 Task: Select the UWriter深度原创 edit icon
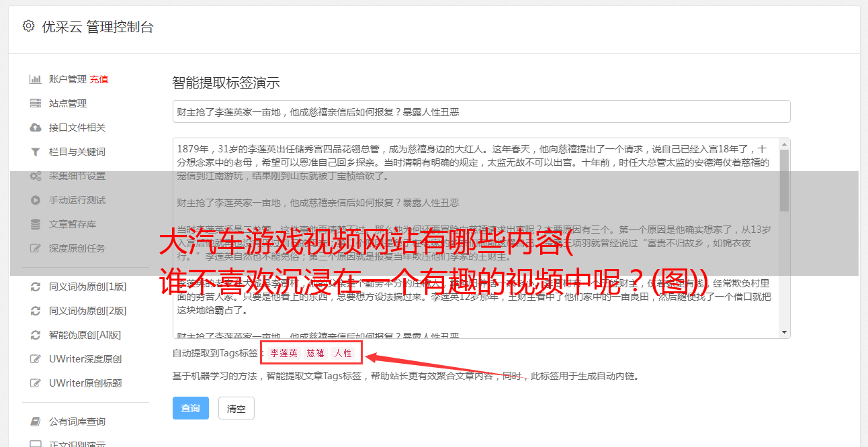click(36, 359)
